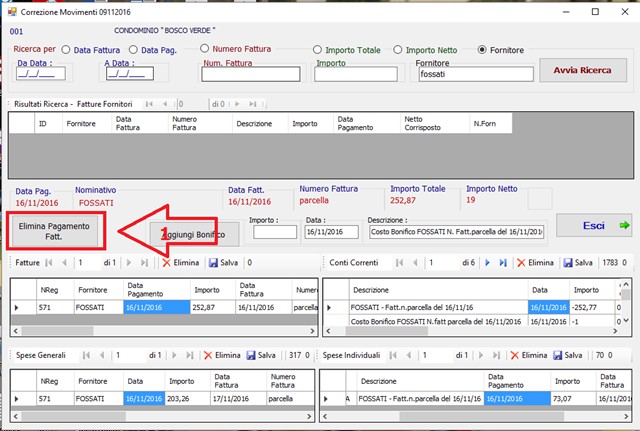Click the Fatture navigator position box

(x=87, y=263)
